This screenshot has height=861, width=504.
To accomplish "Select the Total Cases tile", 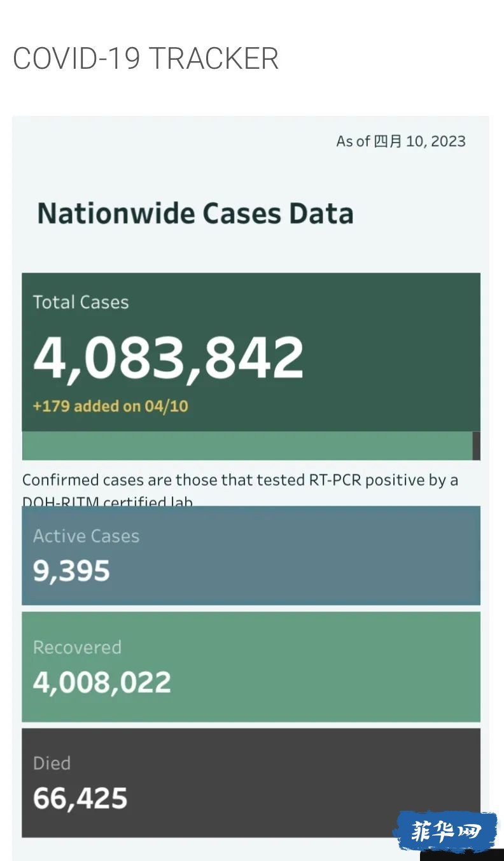I will (251, 352).
